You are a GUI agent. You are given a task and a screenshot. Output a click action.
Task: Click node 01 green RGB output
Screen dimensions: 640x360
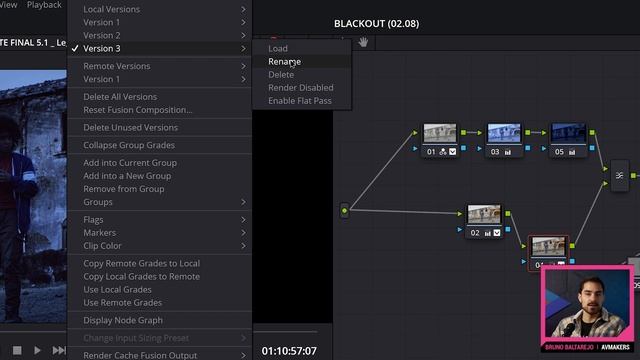point(463,132)
